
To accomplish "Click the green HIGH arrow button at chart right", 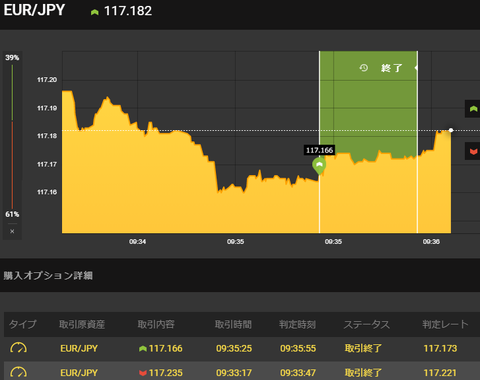I will (x=473, y=109).
